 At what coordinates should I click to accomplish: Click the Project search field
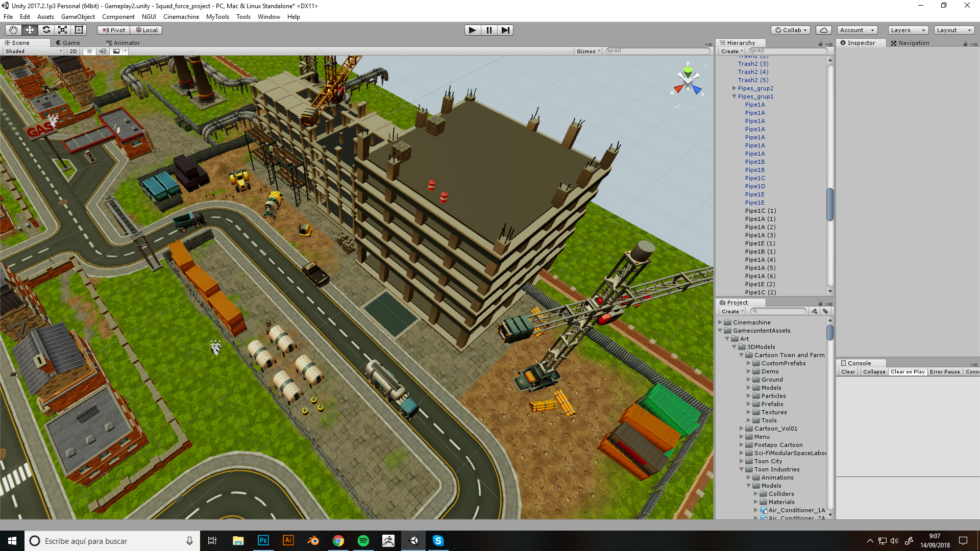pos(778,311)
